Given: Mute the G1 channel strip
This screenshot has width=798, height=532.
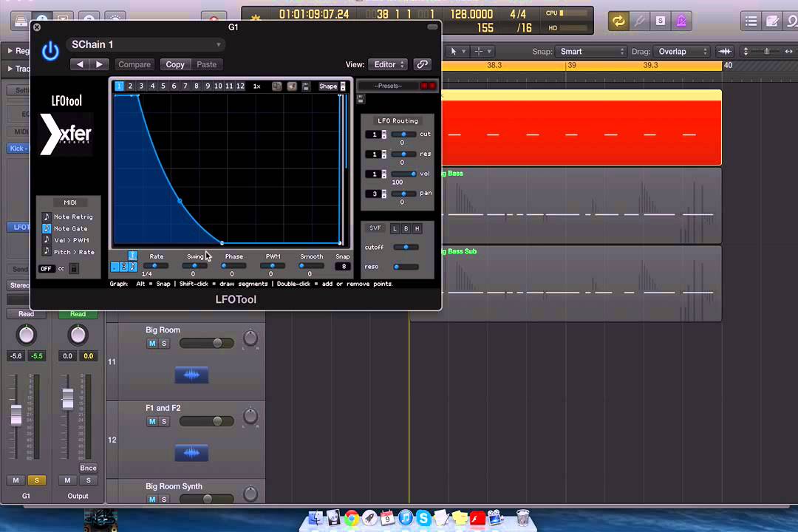Looking at the screenshot, I should click(x=16, y=480).
